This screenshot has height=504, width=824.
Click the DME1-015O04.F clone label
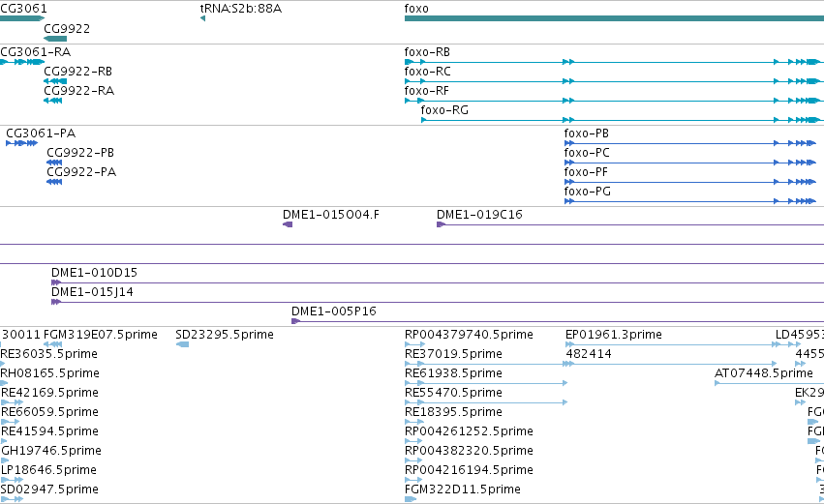331,215
